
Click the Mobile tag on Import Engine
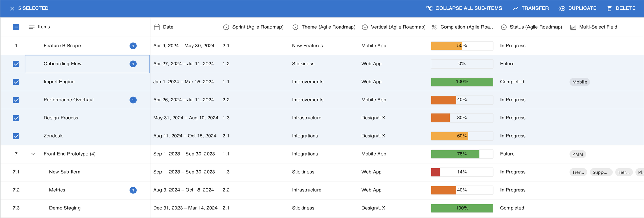579,82
